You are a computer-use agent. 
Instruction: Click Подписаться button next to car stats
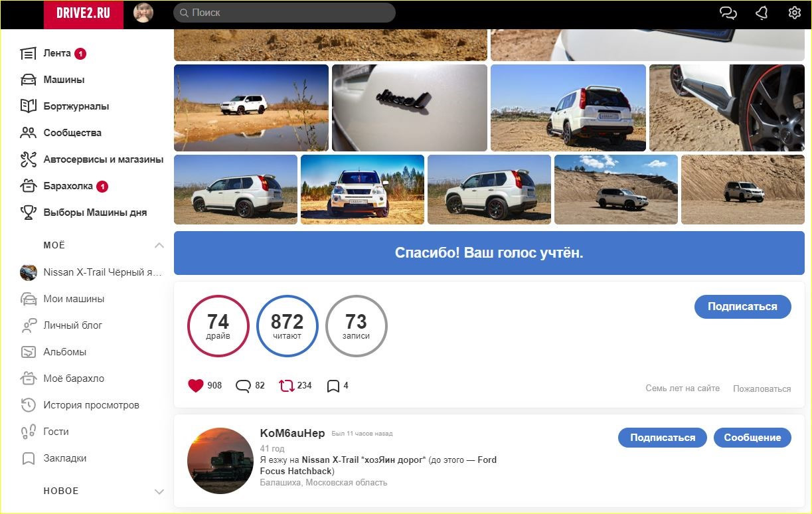tap(742, 307)
